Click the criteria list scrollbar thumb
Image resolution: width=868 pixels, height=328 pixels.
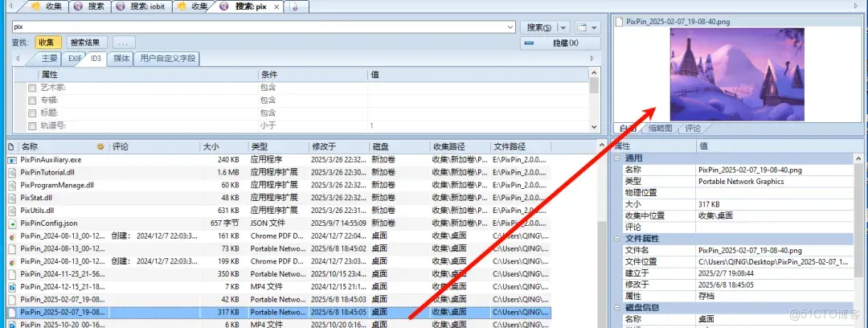[594, 85]
